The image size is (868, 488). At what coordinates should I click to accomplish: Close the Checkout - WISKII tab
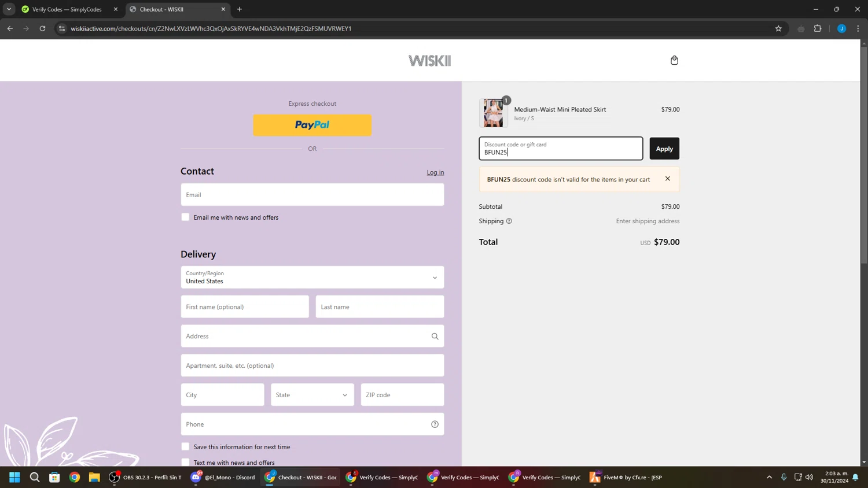point(223,9)
